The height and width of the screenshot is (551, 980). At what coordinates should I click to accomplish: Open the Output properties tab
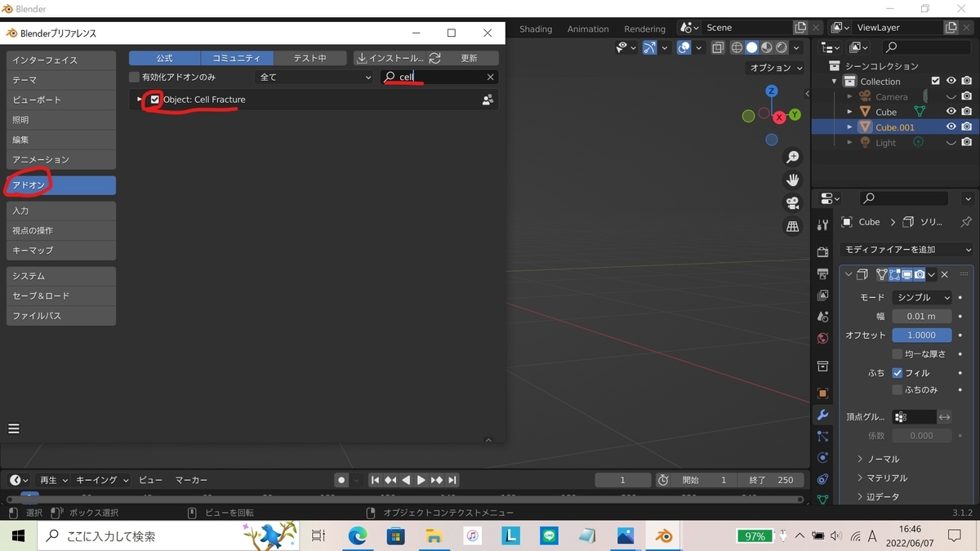tap(822, 273)
